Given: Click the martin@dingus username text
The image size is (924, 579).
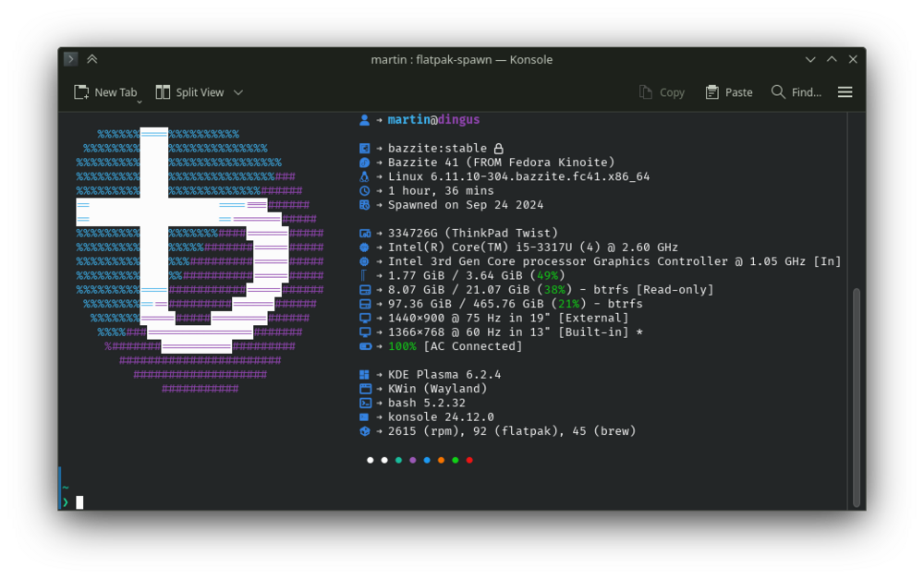Looking at the screenshot, I should tap(433, 119).
